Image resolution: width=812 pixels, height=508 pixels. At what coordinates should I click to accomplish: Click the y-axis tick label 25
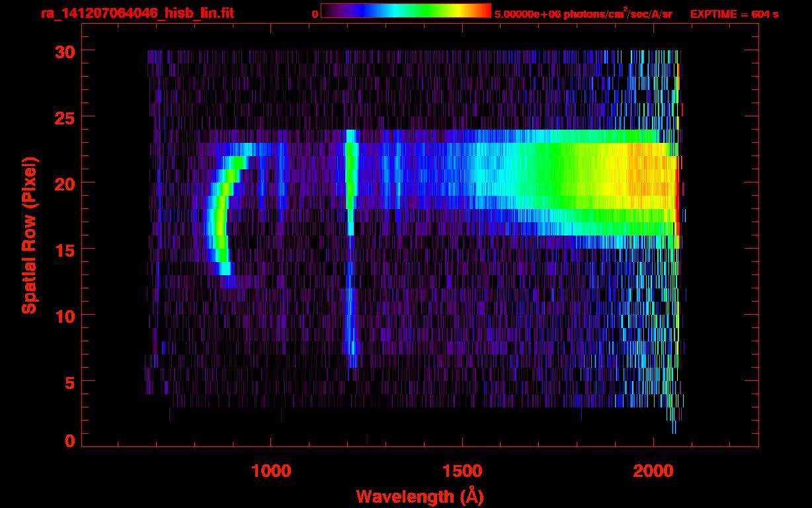[x=65, y=117]
